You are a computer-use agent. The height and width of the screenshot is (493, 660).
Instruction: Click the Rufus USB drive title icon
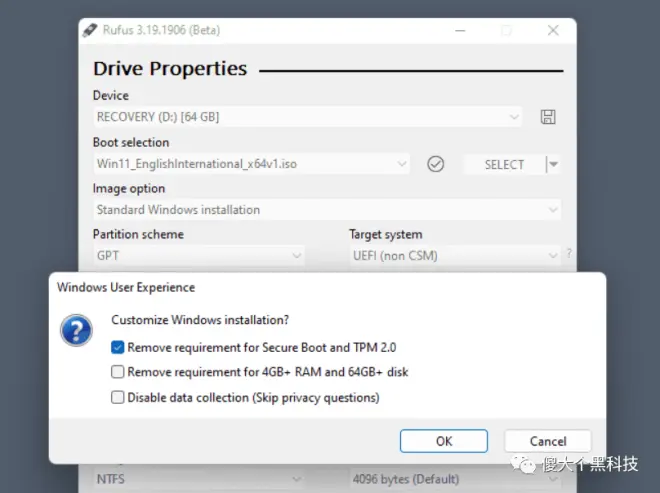pos(90,30)
